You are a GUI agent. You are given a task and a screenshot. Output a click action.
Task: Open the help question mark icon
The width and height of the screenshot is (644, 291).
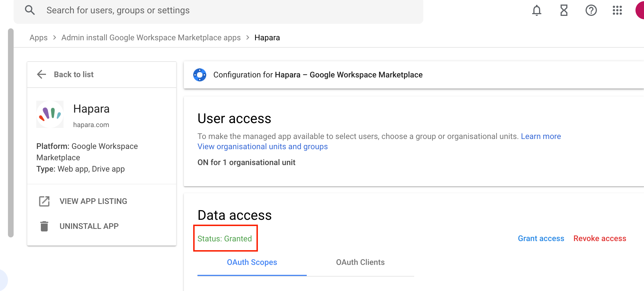[591, 10]
